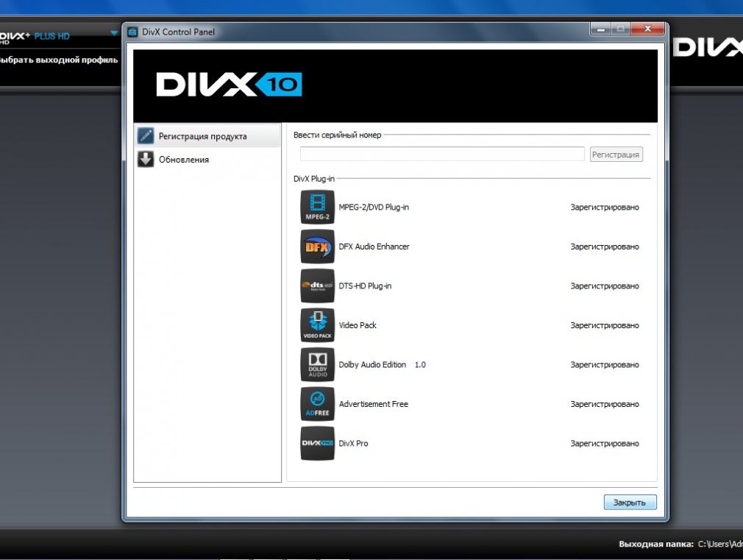Click the DTS-HD plug-in icon
This screenshot has height=560, width=743.
[x=318, y=286]
